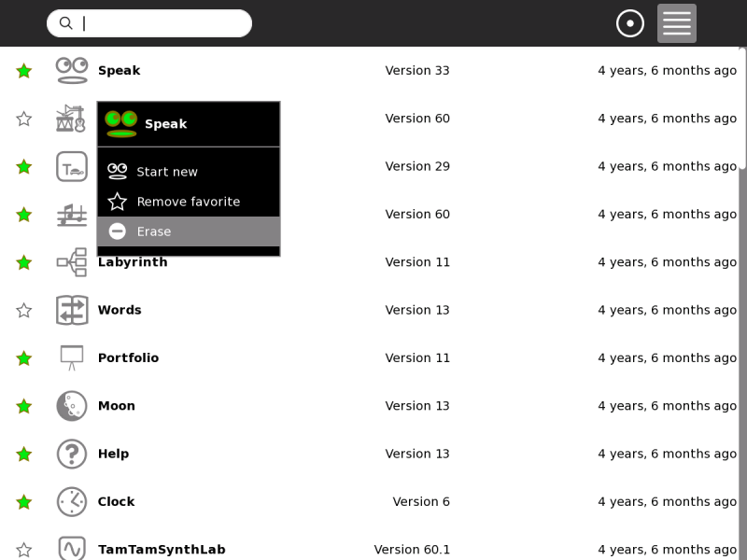Choose Remove favorite from popup menu

tap(188, 202)
